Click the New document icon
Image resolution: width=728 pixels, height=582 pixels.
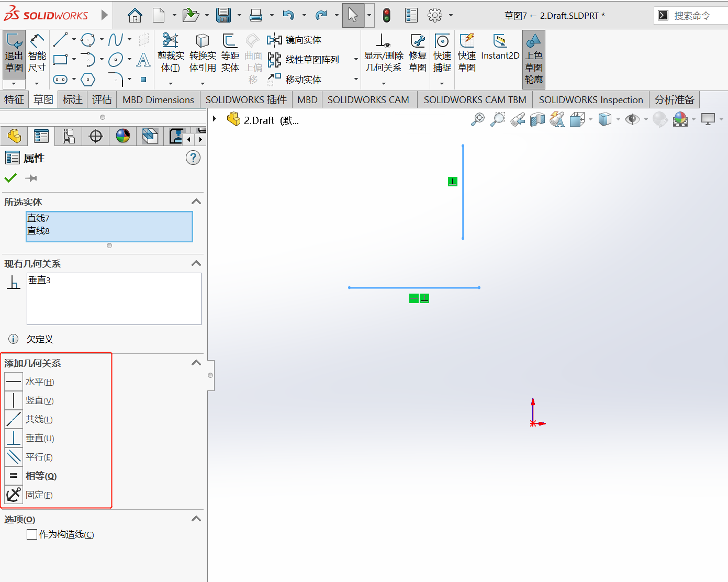pyautogui.click(x=159, y=15)
